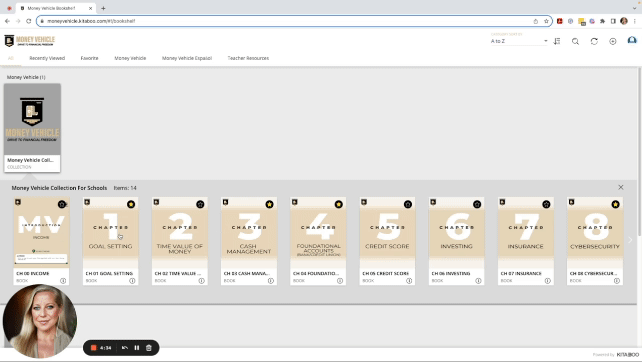Close the collection panel
The image size is (642, 362).
[x=621, y=187]
